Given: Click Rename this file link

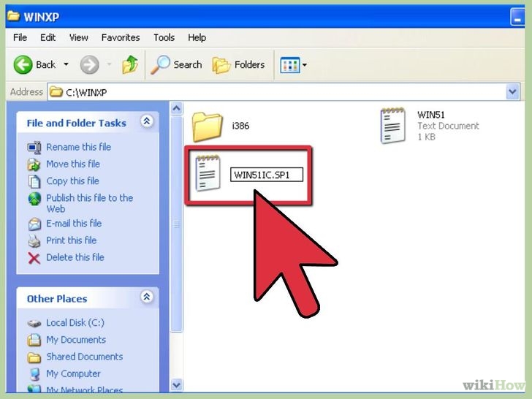Looking at the screenshot, I should tap(79, 147).
